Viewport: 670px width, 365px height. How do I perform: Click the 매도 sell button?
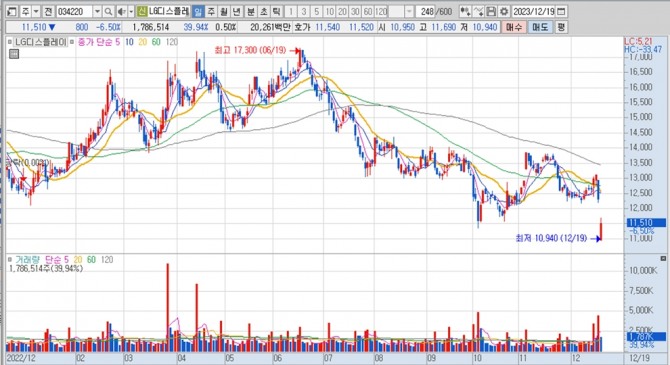(x=540, y=27)
